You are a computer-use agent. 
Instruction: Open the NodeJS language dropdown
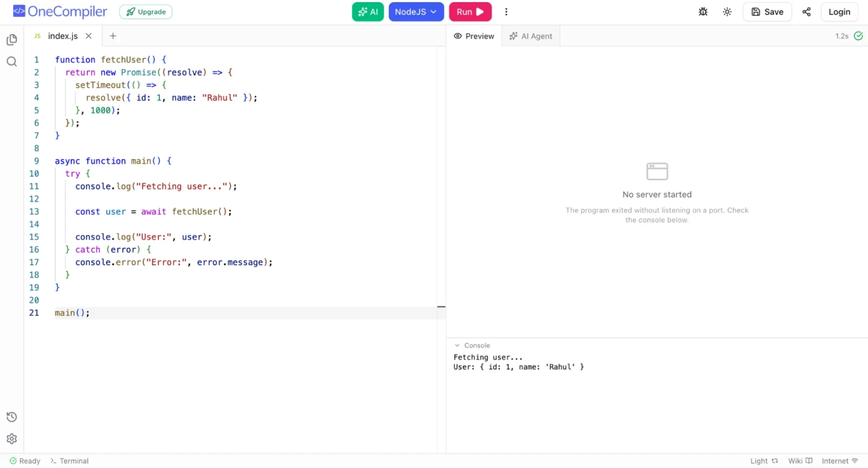pos(416,12)
